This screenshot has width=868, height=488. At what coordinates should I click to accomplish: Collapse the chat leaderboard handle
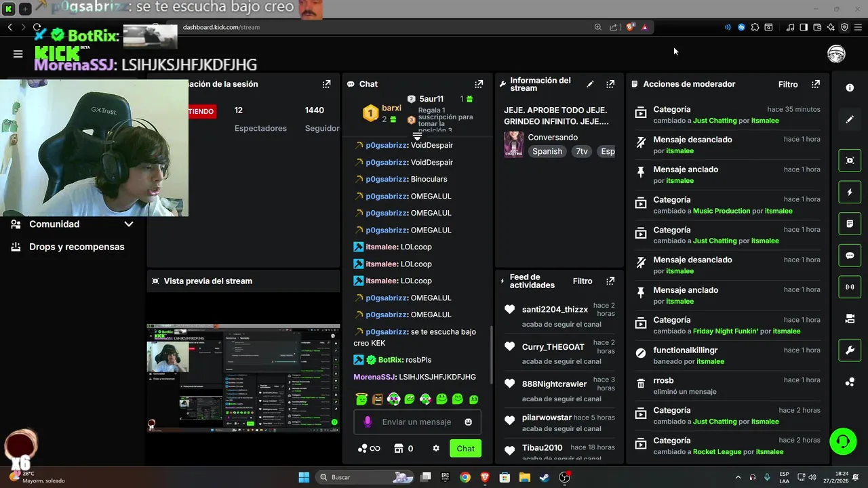click(x=417, y=136)
